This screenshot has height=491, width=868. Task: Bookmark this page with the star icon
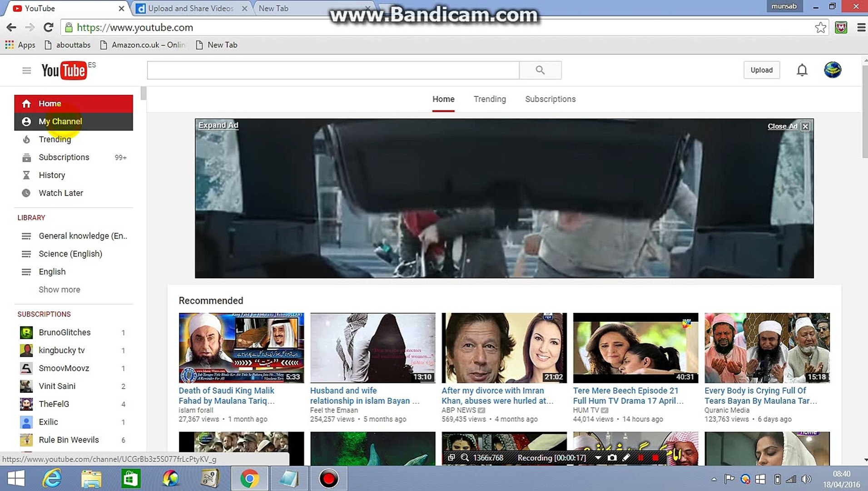coord(820,28)
